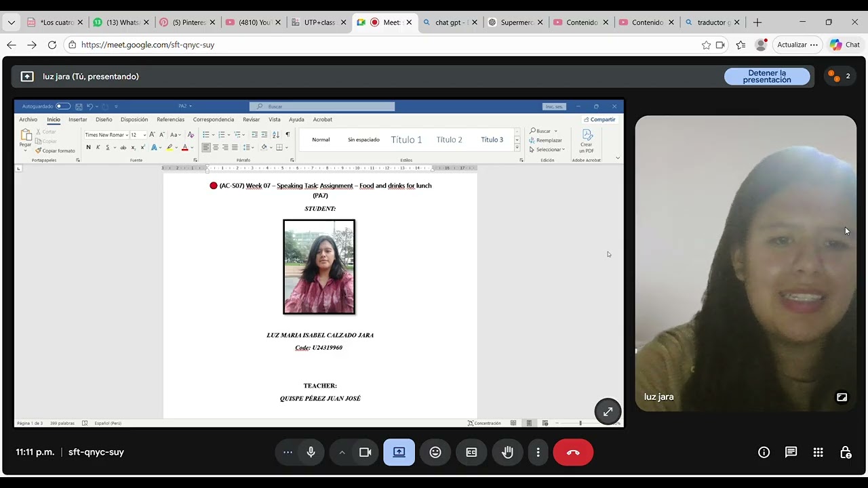The image size is (868, 488).
Task: Toggle align right in Word ribbon
Action: [225, 147]
